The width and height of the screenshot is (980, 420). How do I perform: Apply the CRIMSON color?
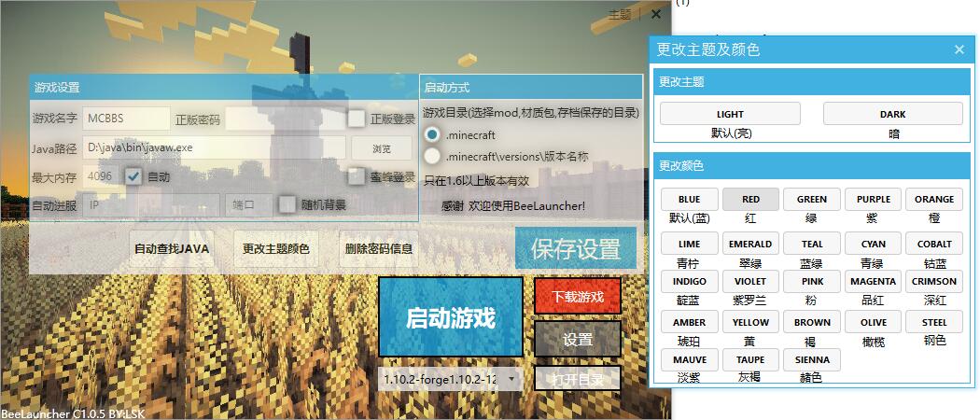pyautogui.click(x=934, y=281)
